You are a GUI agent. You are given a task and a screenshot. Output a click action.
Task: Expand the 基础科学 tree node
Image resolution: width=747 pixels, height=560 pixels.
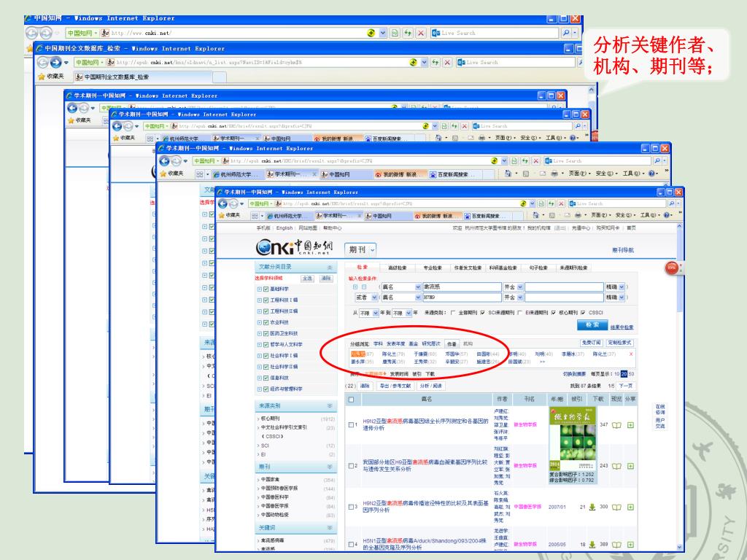coord(260,289)
